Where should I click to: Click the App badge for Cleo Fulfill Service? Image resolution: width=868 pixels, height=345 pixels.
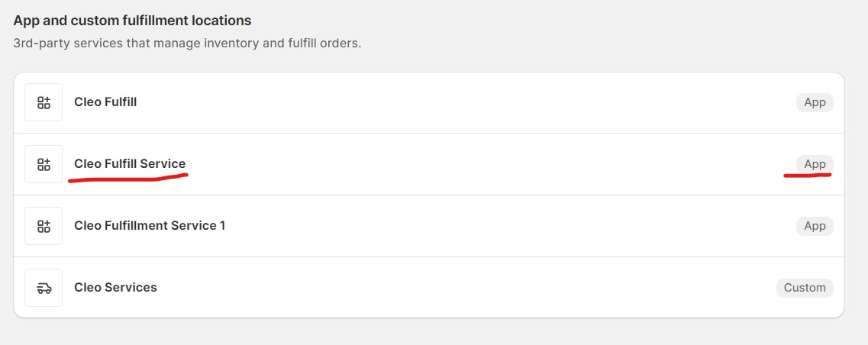815,164
